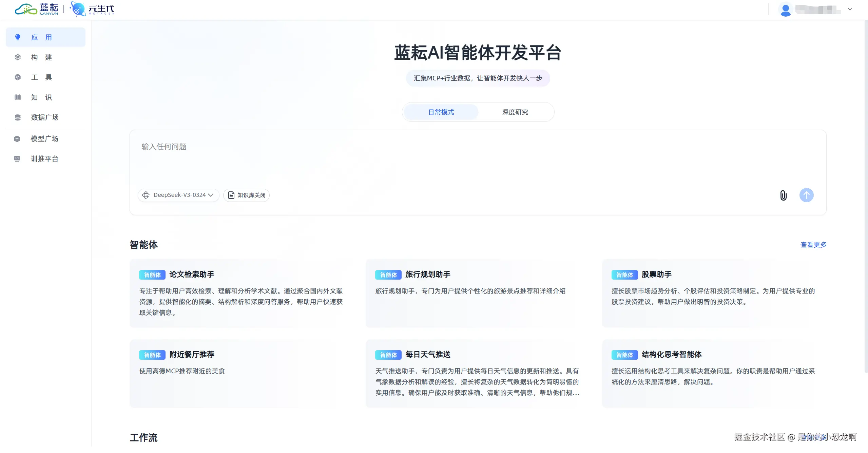Switch to 深度研究 mode
This screenshot has height=453, width=868.
[x=515, y=112]
